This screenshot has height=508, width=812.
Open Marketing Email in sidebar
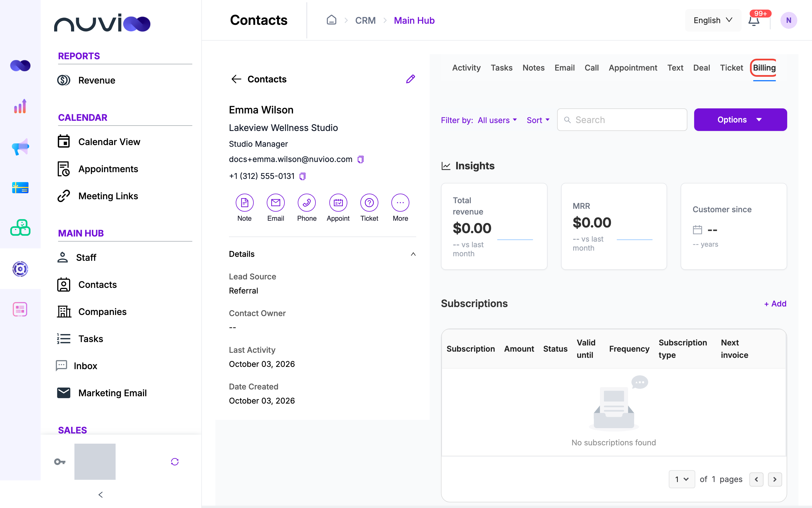tap(112, 393)
